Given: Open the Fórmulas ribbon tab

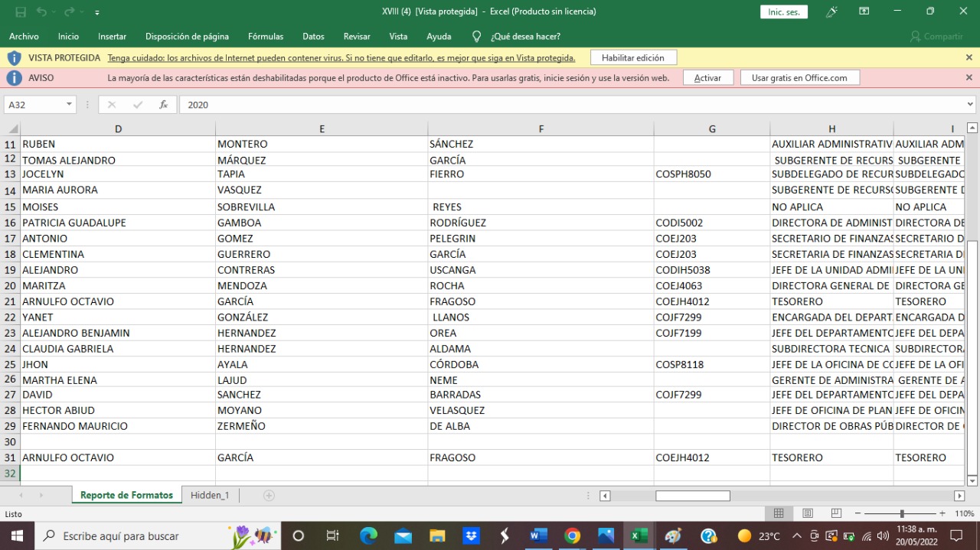Looking at the screenshot, I should [x=266, y=36].
